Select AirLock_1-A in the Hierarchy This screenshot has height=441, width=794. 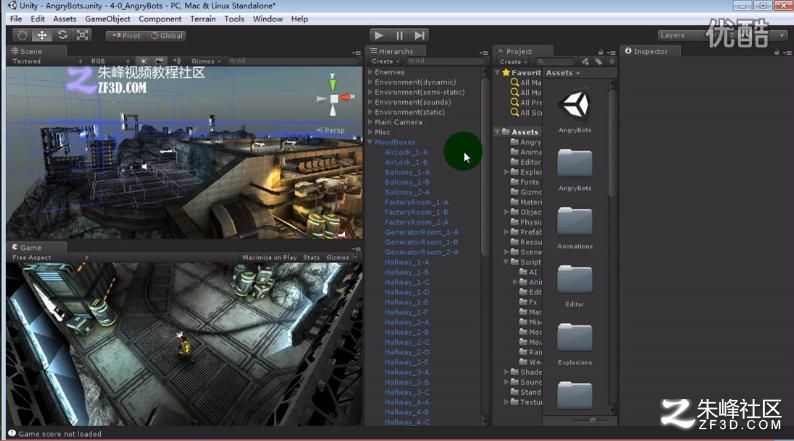pyautogui.click(x=406, y=152)
